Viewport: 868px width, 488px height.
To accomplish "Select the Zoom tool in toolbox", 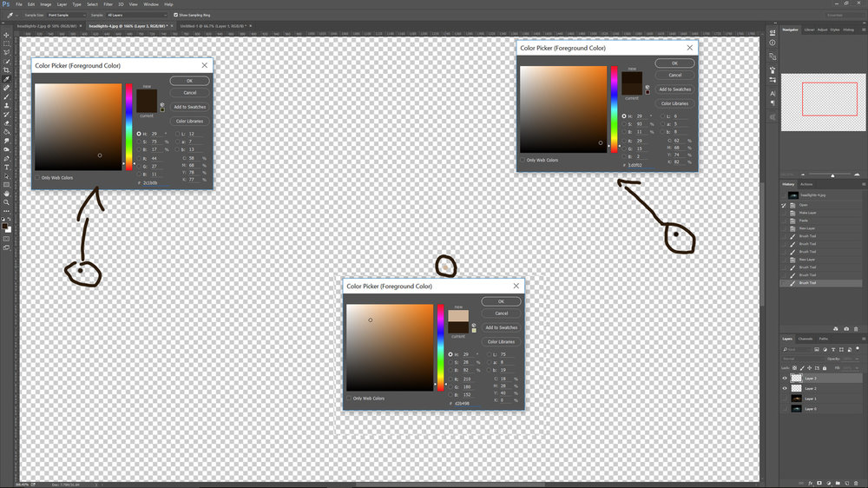I will click(7, 202).
